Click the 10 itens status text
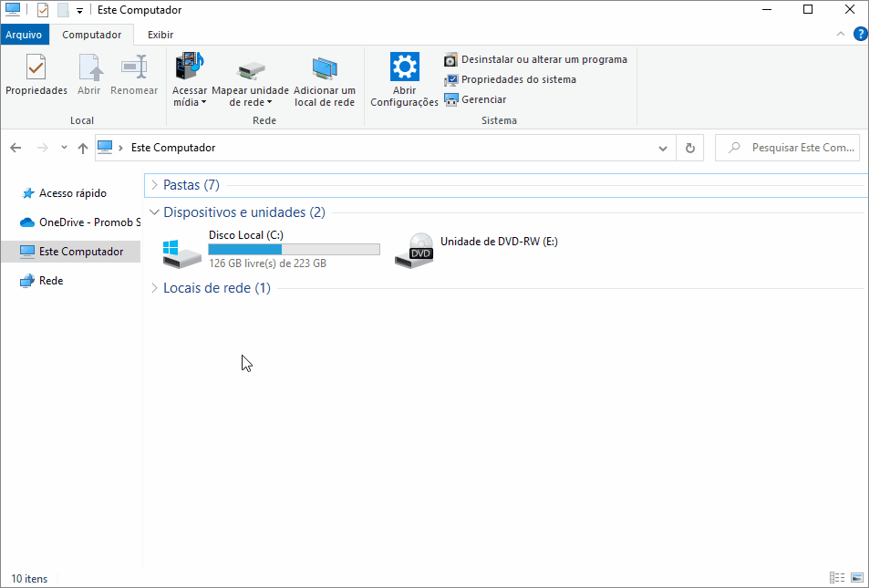 tap(29, 579)
